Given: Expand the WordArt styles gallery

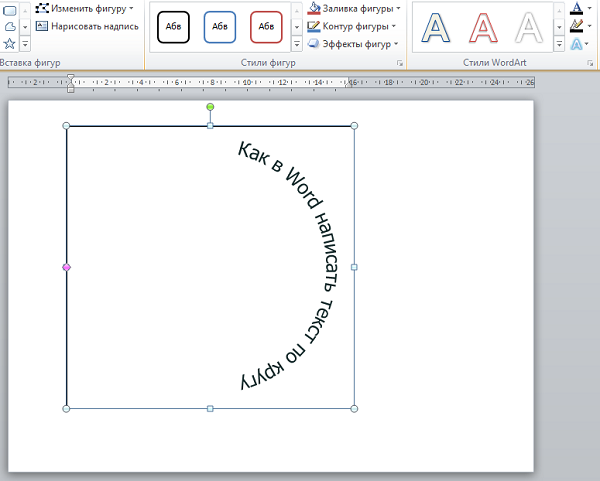Looking at the screenshot, I should tap(559, 44).
